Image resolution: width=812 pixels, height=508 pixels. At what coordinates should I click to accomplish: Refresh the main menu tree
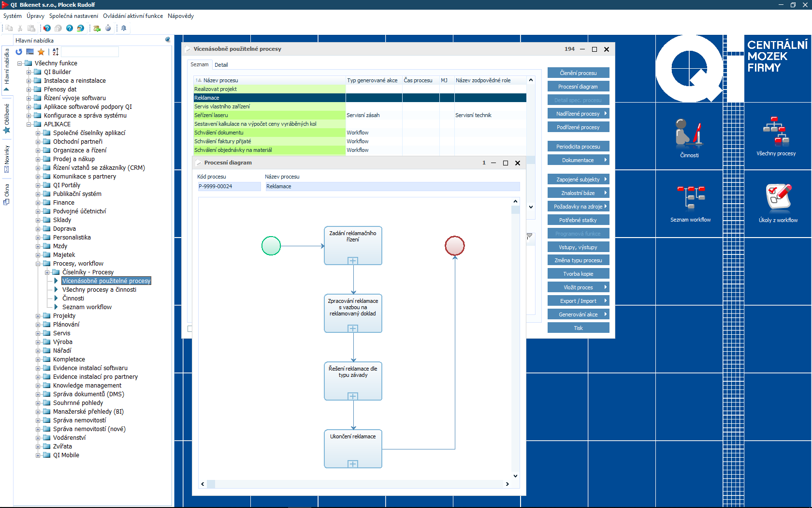19,52
